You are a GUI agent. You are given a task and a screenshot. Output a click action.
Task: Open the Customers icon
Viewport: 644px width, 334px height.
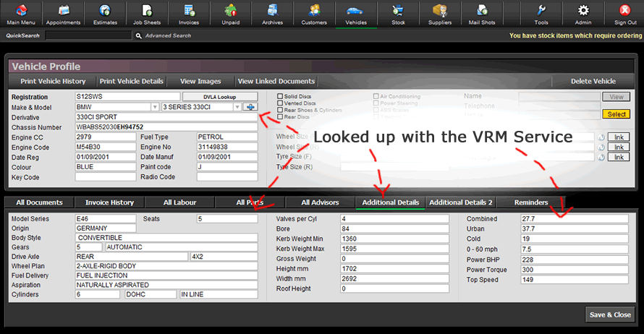point(314,11)
